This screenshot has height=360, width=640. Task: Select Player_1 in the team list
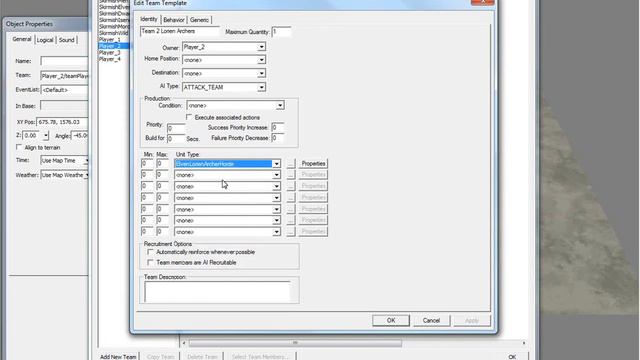point(110,40)
